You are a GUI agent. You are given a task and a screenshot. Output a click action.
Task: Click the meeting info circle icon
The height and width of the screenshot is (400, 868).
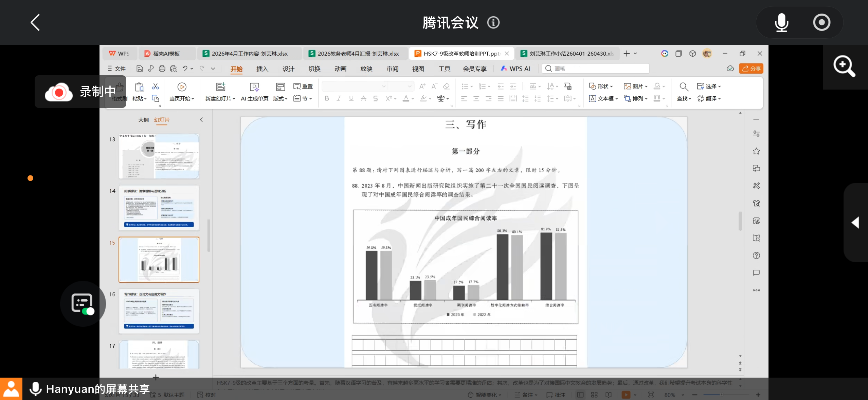[x=493, y=23]
